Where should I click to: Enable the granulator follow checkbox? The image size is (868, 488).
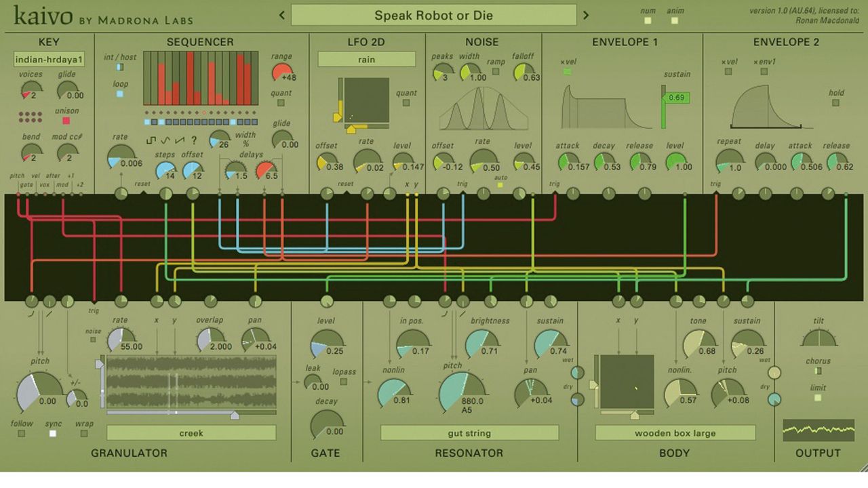click(21, 434)
